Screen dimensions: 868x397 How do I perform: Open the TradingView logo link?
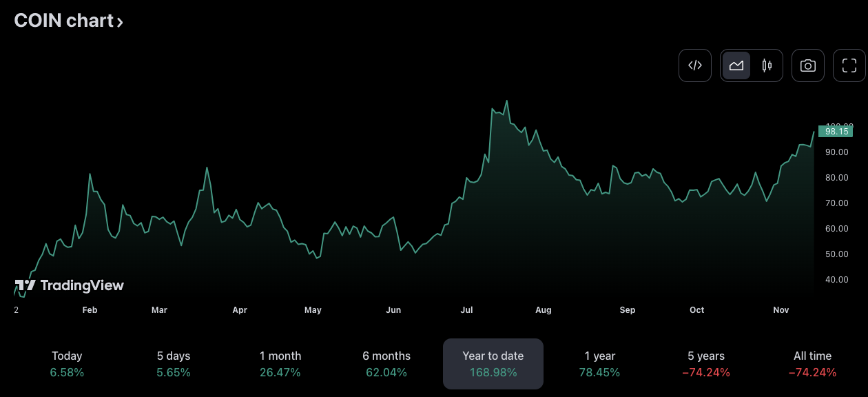[x=70, y=285]
